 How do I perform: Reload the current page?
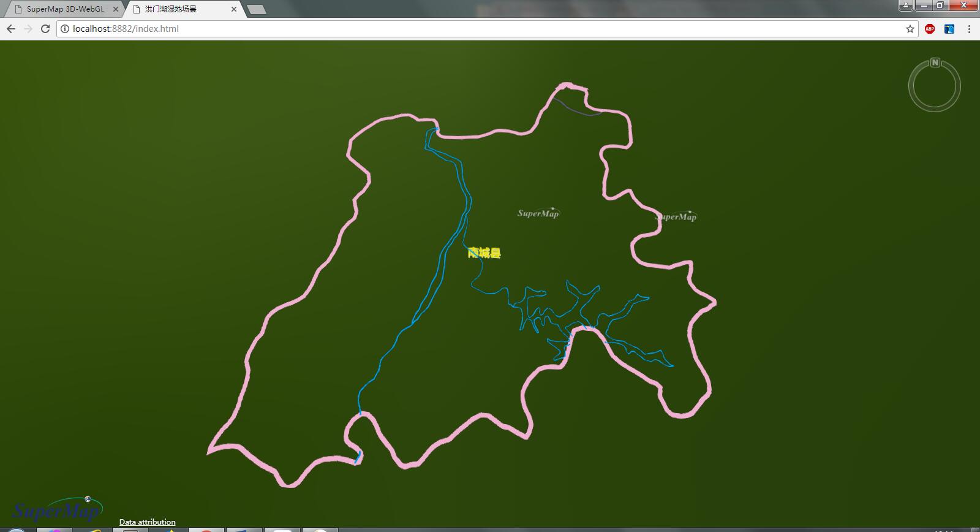tap(45, 29)
